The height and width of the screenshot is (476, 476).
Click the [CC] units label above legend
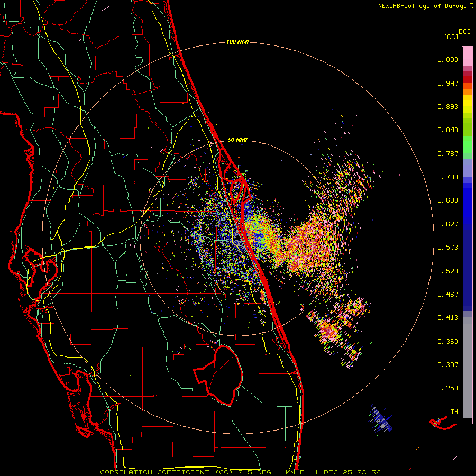(451, 36)
